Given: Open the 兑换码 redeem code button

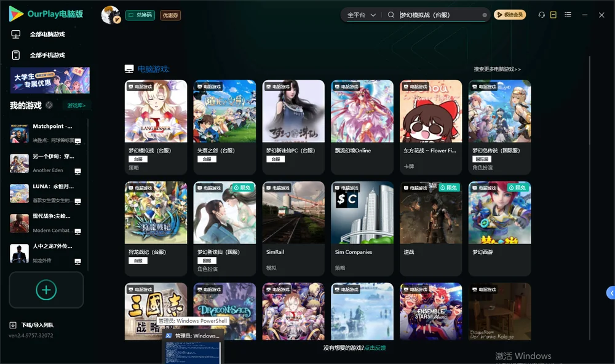Looking at the screenshot, I should pyautogui.click(x=140, y=15).
